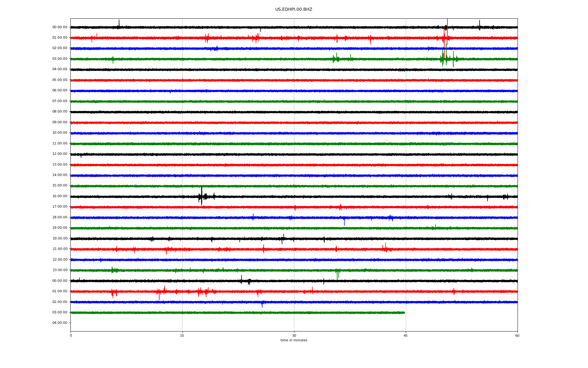The width and height of the screenshot is (588, 368).
Task: Click the 05:00:00 row label
Action: click(x=60, y=80)
